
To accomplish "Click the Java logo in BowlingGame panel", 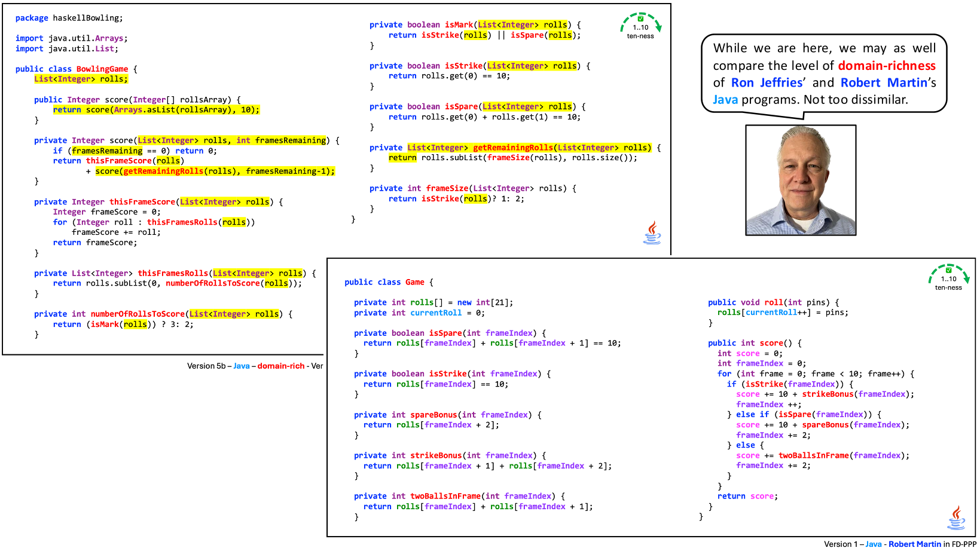I will [x=652, y=232].
